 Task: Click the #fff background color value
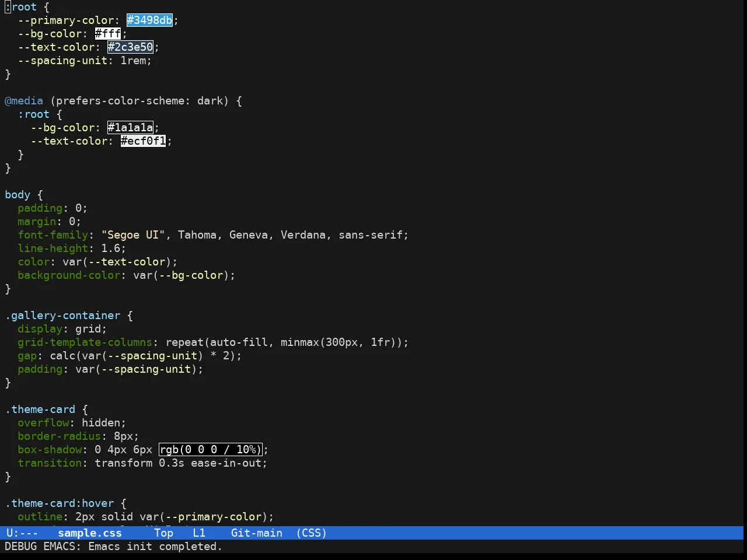pos(108,34)
